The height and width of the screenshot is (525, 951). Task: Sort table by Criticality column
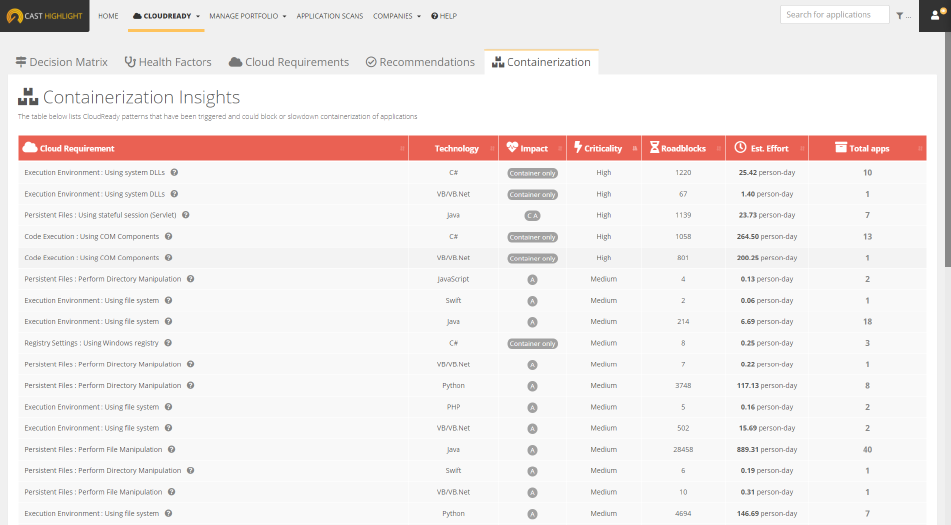[603, 148]
